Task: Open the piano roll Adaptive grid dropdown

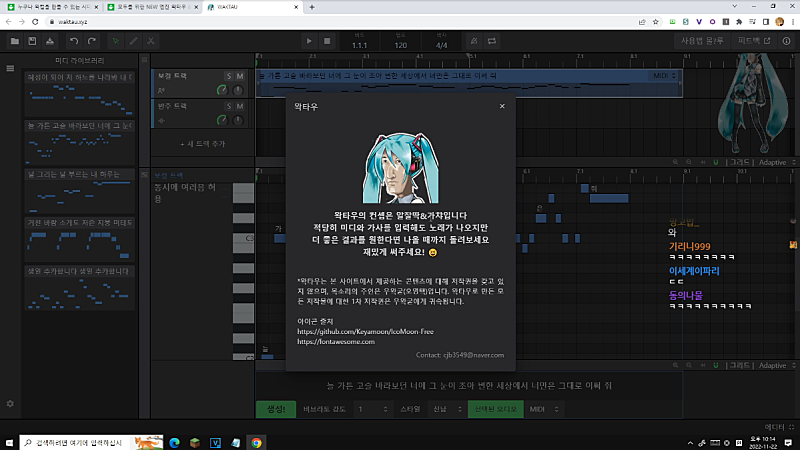Action: pos(776,365)
